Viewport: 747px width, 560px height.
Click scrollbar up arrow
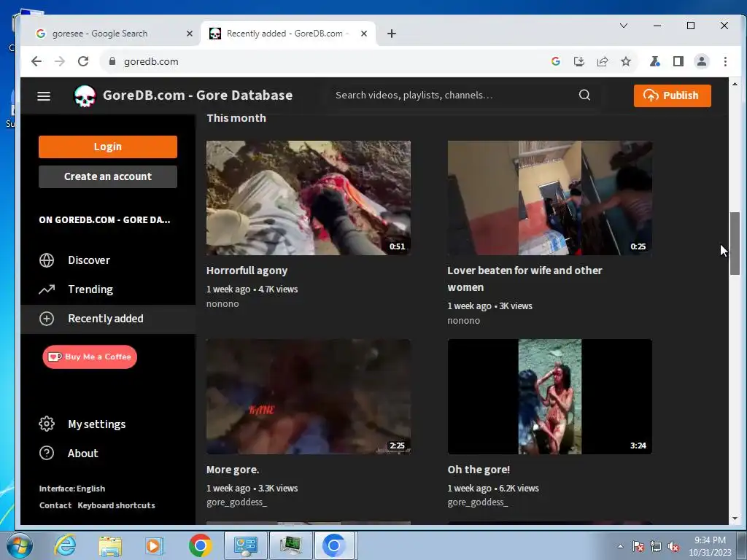click(x=735, y=84)
